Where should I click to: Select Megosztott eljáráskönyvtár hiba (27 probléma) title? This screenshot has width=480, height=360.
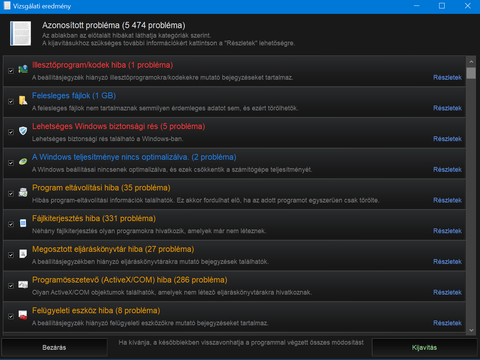[113, 249]
